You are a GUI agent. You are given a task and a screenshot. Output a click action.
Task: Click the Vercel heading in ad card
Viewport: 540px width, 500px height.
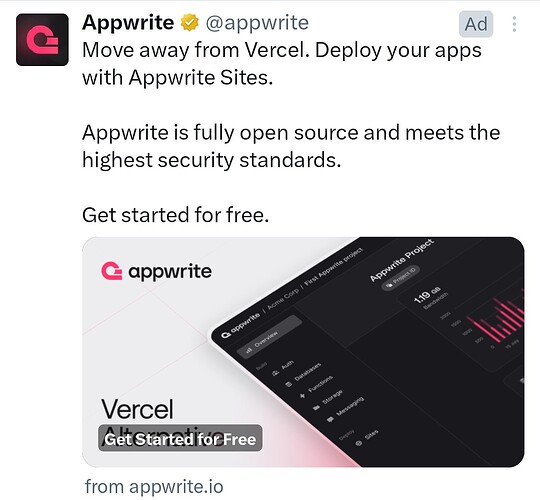click(x=137, y=409)
